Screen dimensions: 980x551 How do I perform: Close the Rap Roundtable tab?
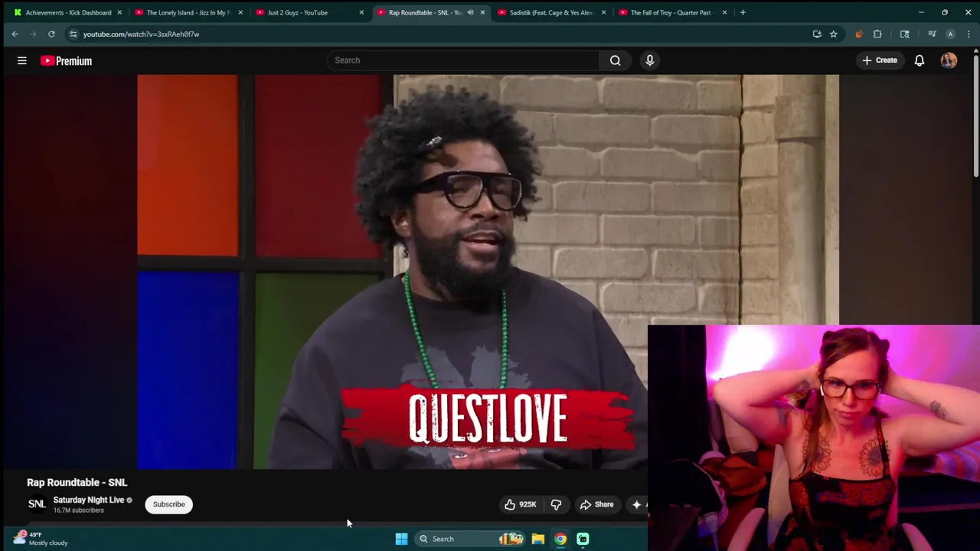pos(482,12)
